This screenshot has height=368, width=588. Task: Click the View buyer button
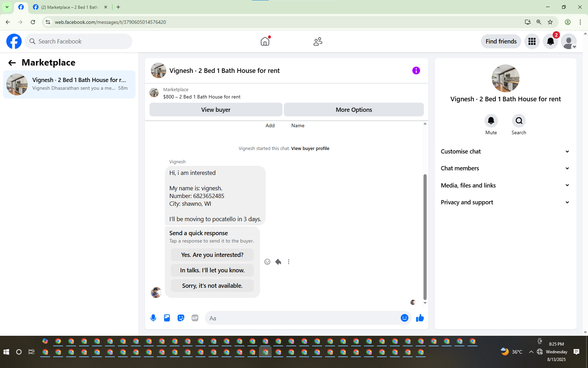[x=216, y=110]
